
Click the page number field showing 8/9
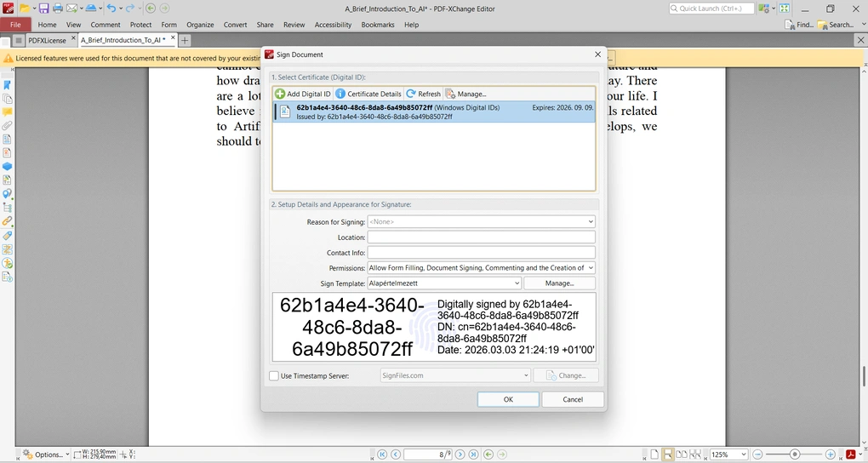tap(428, 454)
